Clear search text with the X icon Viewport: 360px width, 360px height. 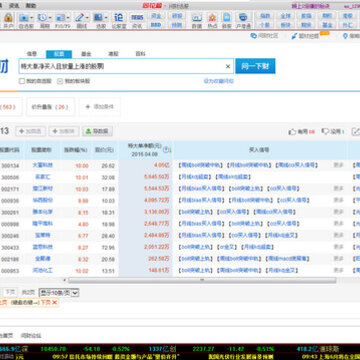point(228,66)
